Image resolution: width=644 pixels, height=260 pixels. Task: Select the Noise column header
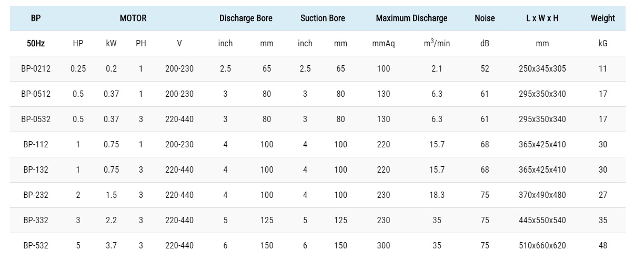tap(485, 18)
